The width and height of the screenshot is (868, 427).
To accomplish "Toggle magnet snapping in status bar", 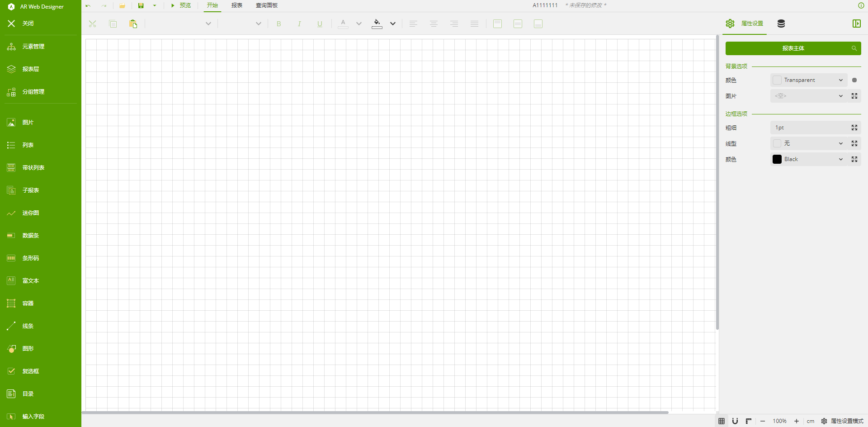I will [x=735, y=421].
